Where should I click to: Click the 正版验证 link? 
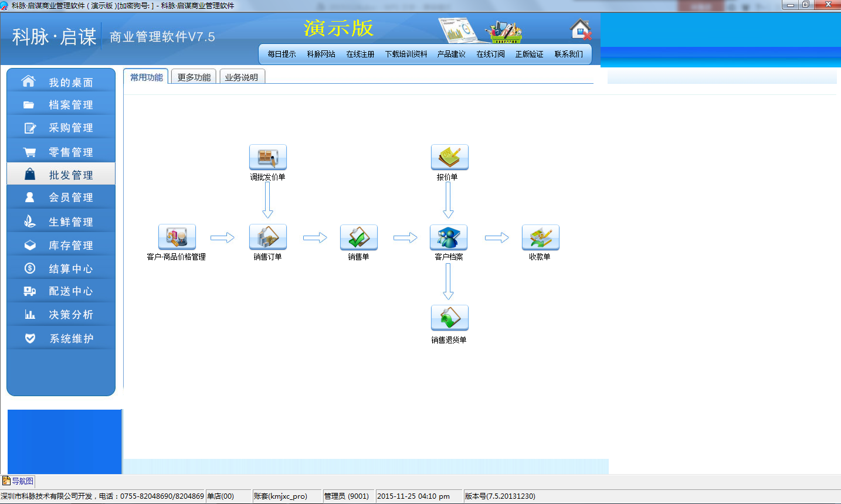(x=529, y=54)
